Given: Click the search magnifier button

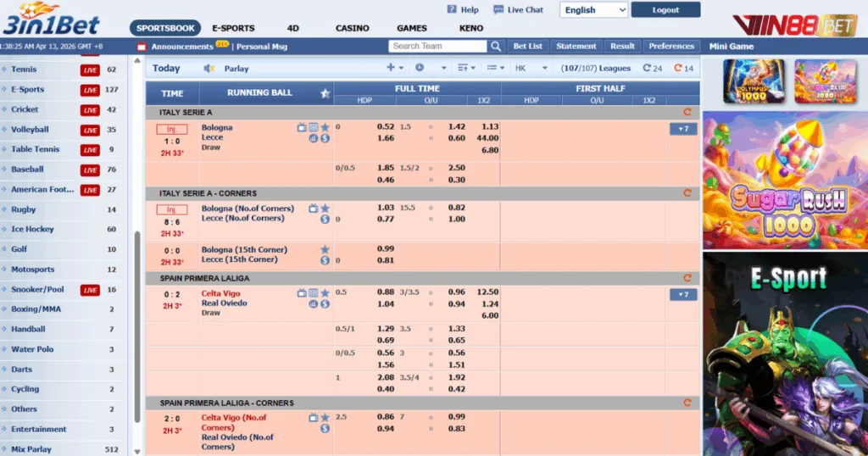Looking at the screenshot, I should [496, 47].
